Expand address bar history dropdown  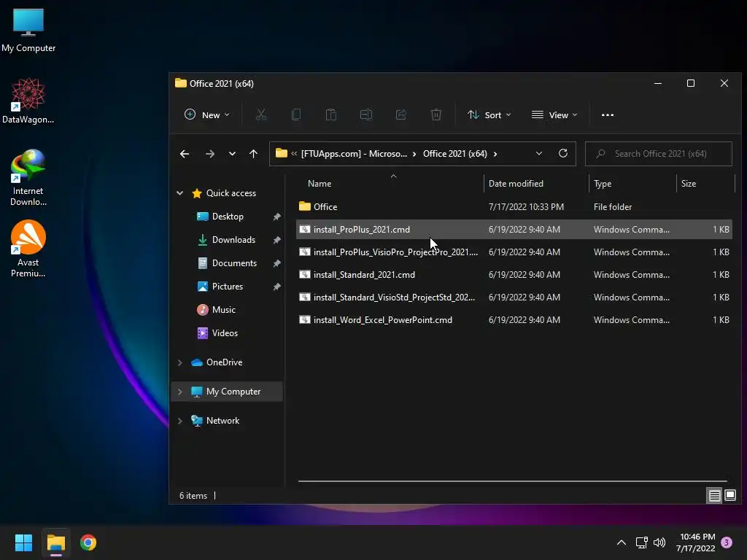click(x=539, y=154)
